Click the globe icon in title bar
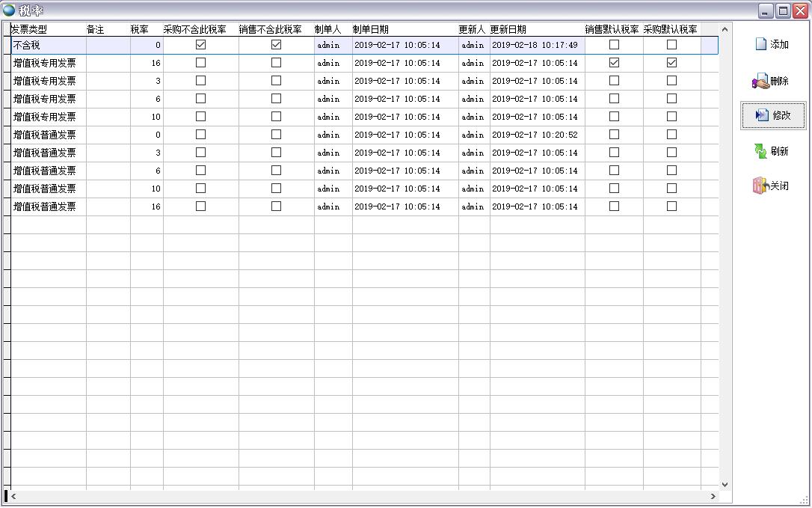Image resolution: width=812 pixels, height=508 pixels. click(x=9, y=10)
